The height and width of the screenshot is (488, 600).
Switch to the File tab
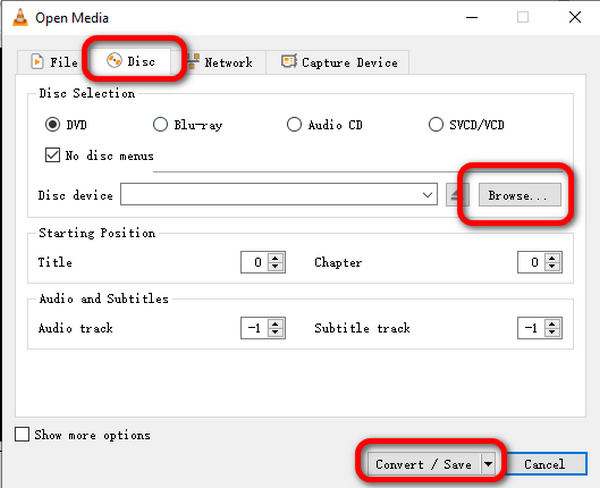pyautogui.click(x=53, y=62)
